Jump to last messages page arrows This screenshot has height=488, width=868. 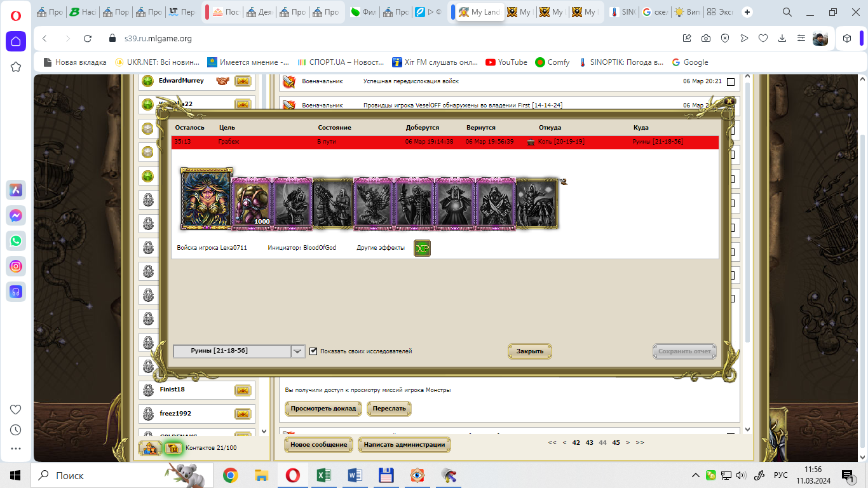[x=639, y=443]
